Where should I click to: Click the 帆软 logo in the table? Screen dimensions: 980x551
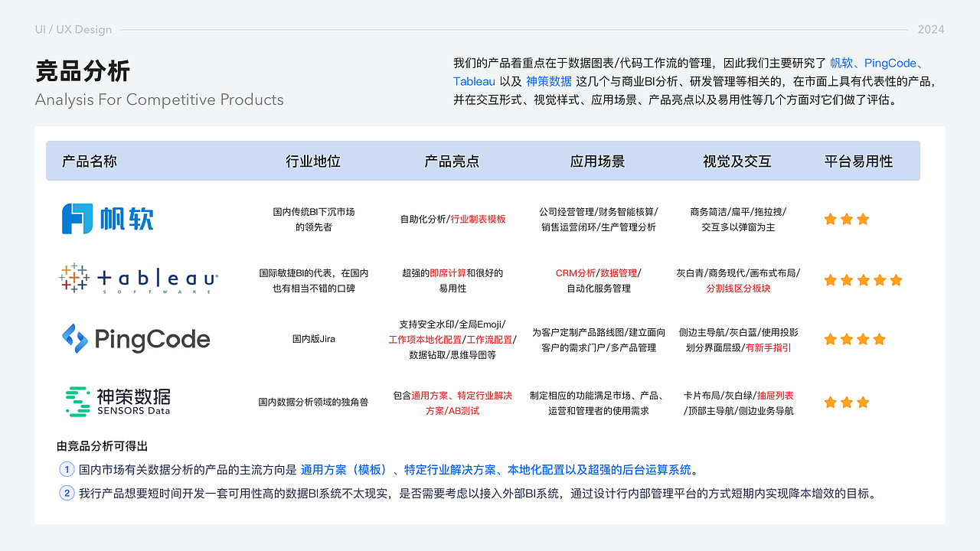tap(107, 219)
